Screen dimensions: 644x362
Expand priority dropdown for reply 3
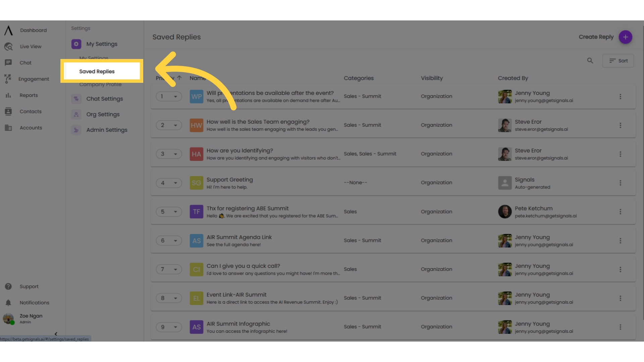(x=175, y=154)
